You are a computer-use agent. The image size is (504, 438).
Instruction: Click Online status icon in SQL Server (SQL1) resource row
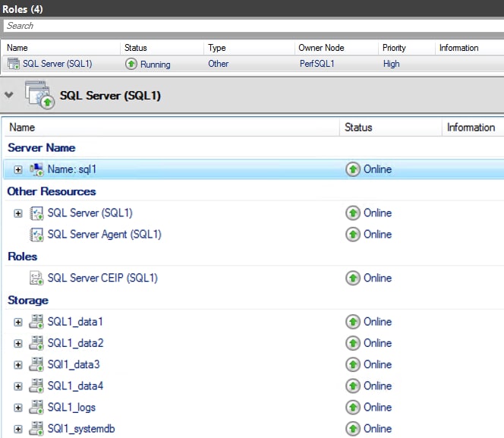(x=353, y=213)
